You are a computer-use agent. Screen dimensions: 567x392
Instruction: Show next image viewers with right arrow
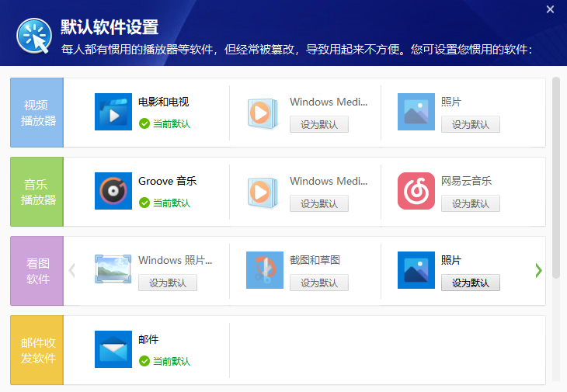538,271
